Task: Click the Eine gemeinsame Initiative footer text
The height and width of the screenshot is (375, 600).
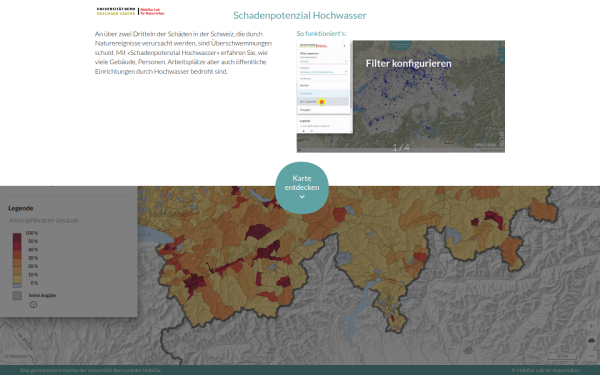Action: coord(90,370)
